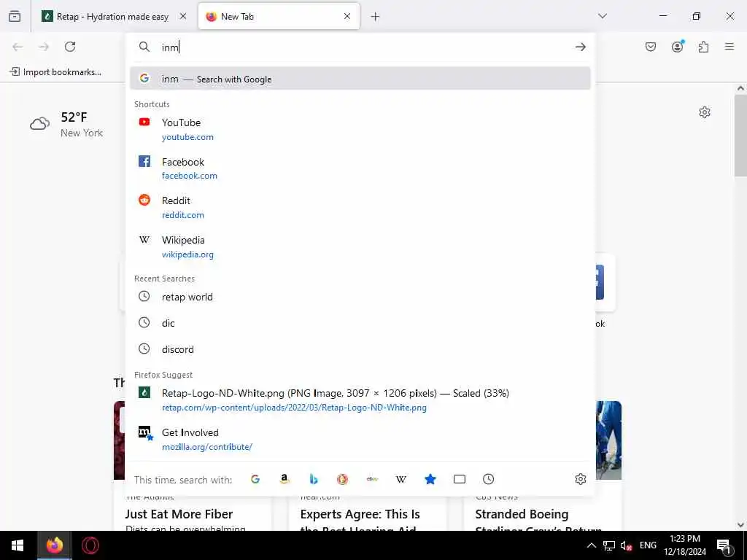Image resolution: width=747 pixels, height=560 pixels.
Task: Open the list all tabs dropdown
Action: pos(603,16)
